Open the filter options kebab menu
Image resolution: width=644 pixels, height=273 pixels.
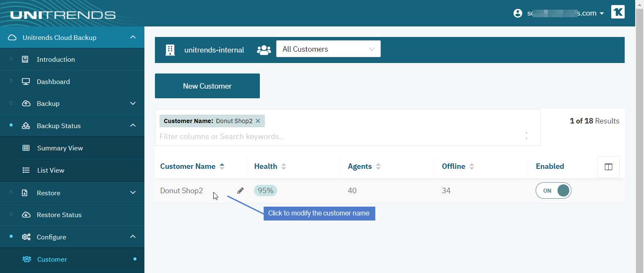click(x=526, y=136)
